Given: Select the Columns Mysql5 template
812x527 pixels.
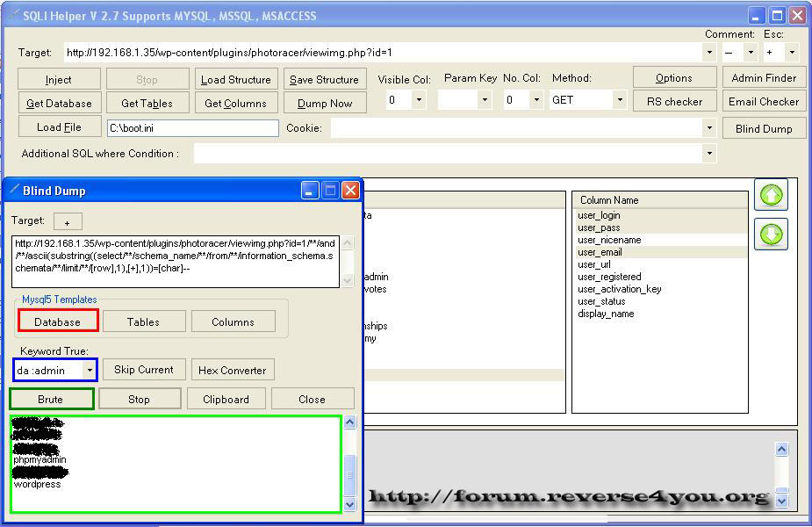Looking at the screenshot, I should (233, 321).
